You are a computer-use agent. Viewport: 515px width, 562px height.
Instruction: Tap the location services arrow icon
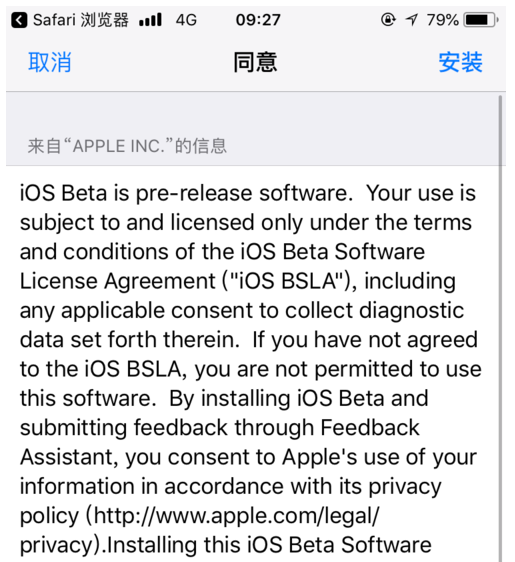pos(412,20)
